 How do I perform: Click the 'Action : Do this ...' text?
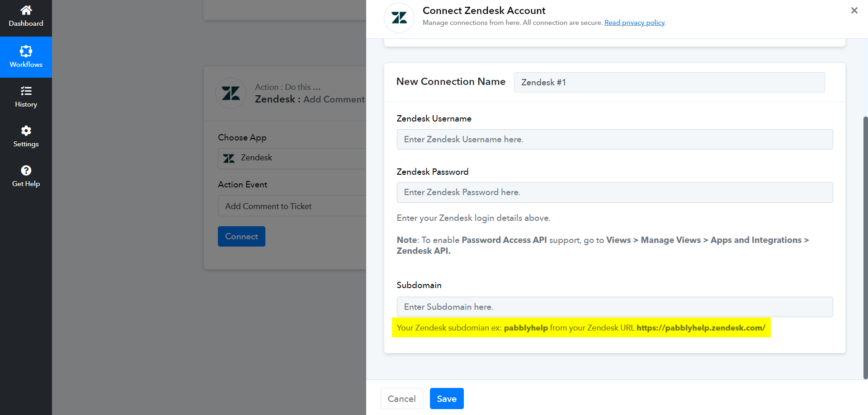[288, 87]
